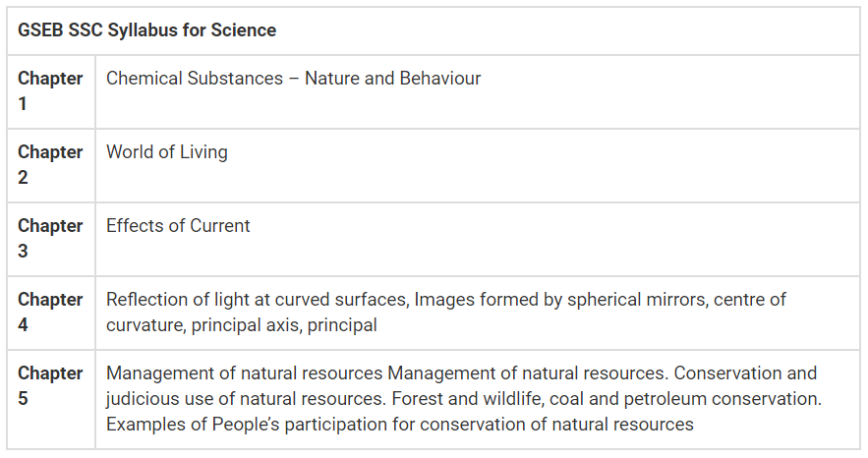The image size is (868, 458).
Task: Select the 'Chapter 5' row label cell
Action: click(50, 385)
